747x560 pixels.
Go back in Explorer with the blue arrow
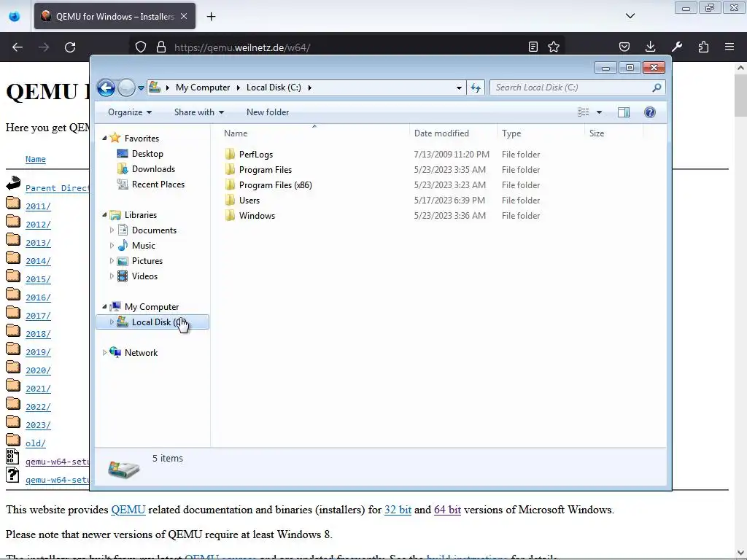point(106,87)
